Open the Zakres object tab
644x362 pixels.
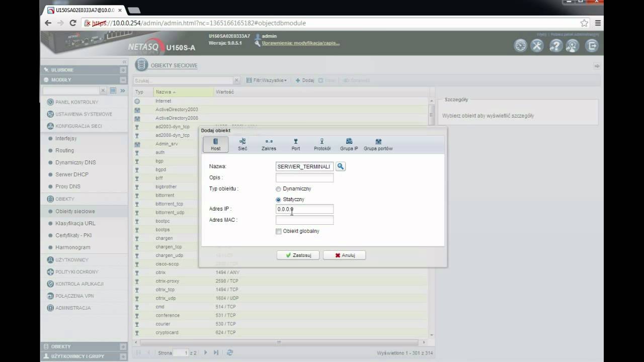pyautogui.click(x=269, y=144)
